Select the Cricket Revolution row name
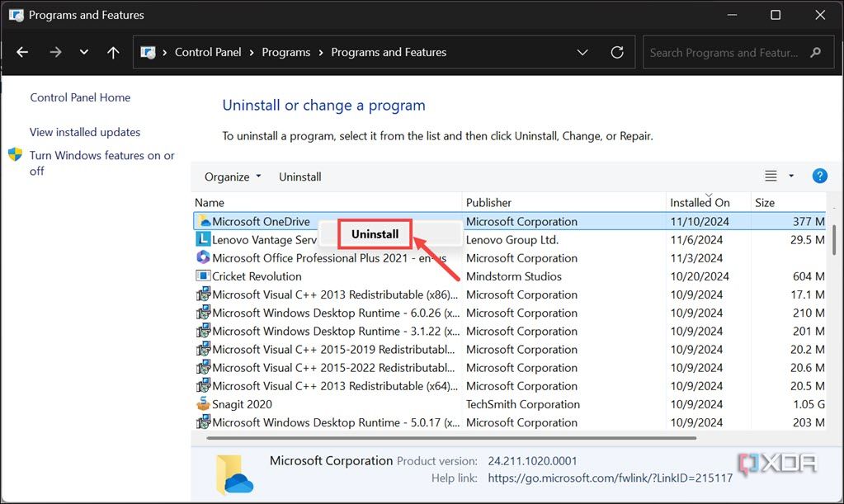The width and height of the screenshot is (844, 504). tap(257, 276)
